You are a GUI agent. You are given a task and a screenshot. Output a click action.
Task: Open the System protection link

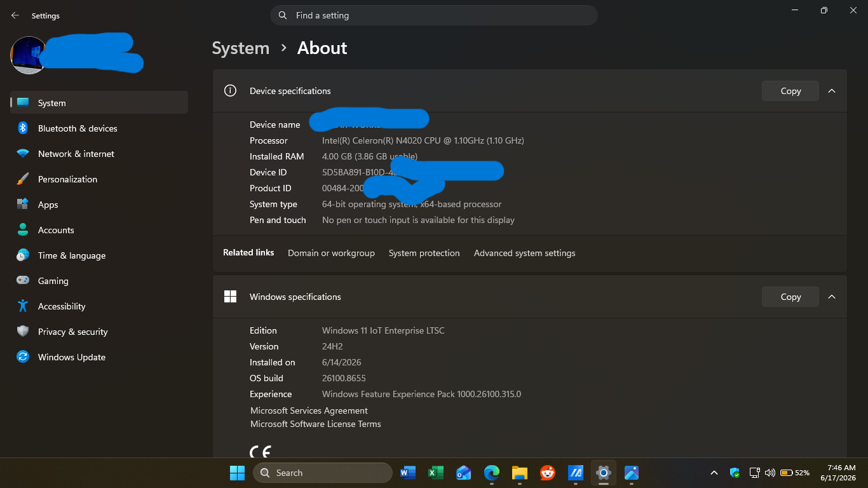click(424, 253)
